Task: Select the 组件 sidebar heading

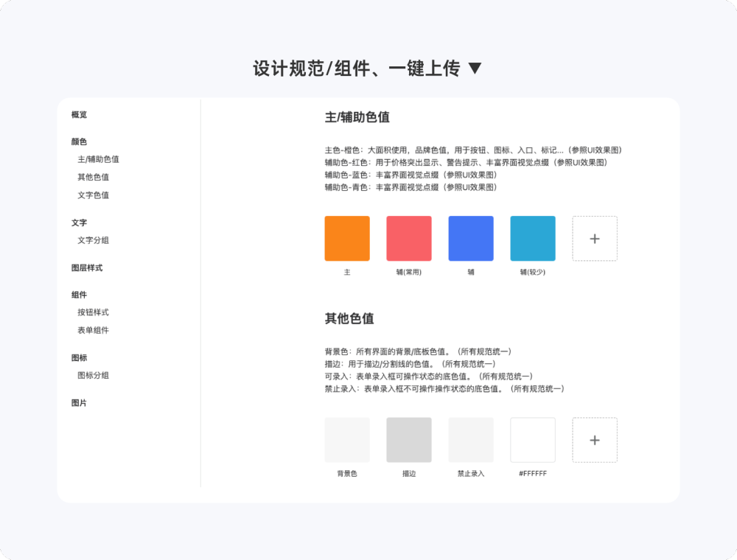Action: click(79, 295)
